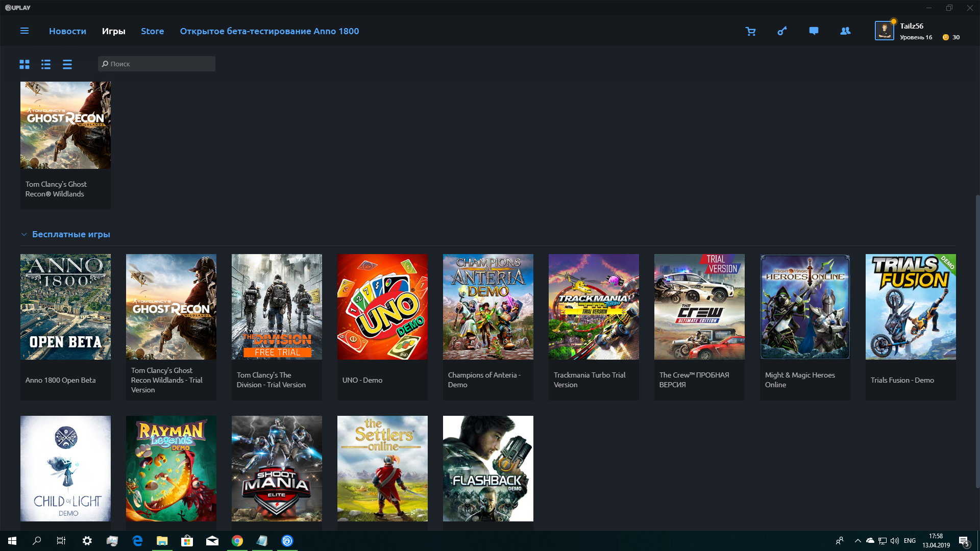Open the Новости tab
This screenshot has height=551, width=980.
[x=67, y=31]
